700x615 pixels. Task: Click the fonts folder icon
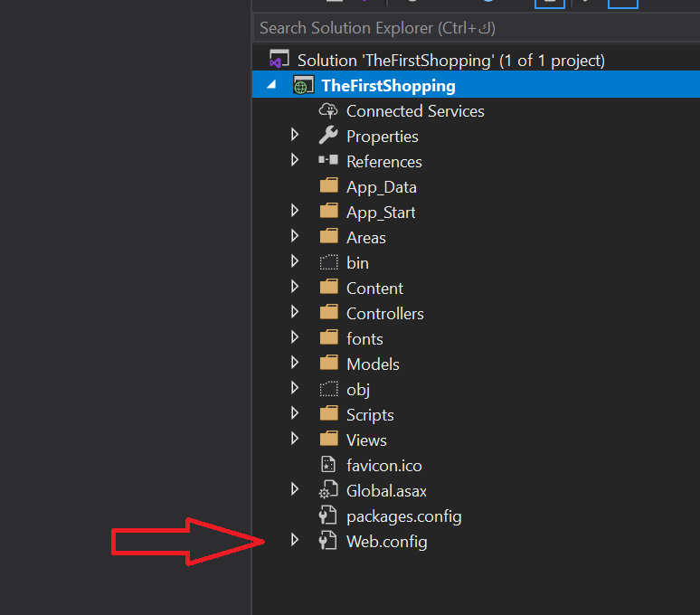pyautogui.click(x=329, y=337)
